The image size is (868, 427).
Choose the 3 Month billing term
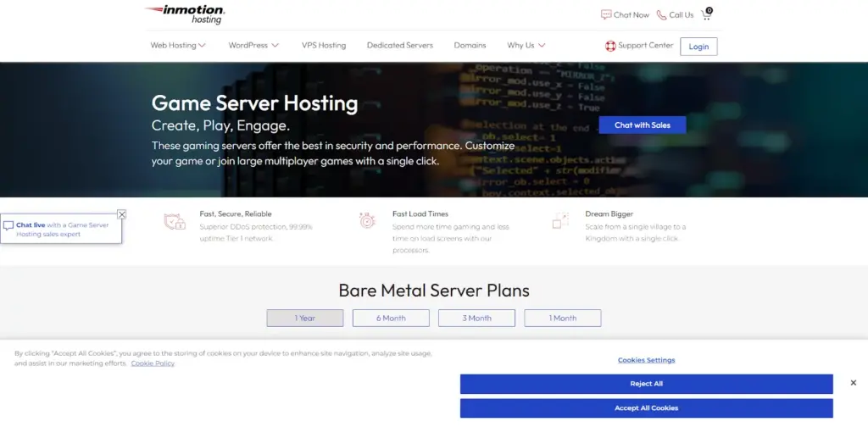[x=476, y=318]
